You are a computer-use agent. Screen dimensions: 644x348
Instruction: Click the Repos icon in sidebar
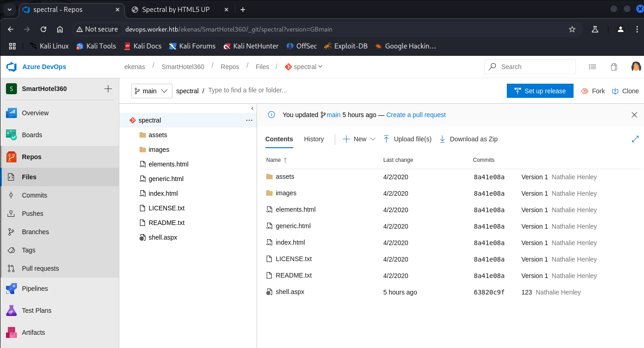coord(11,157)
